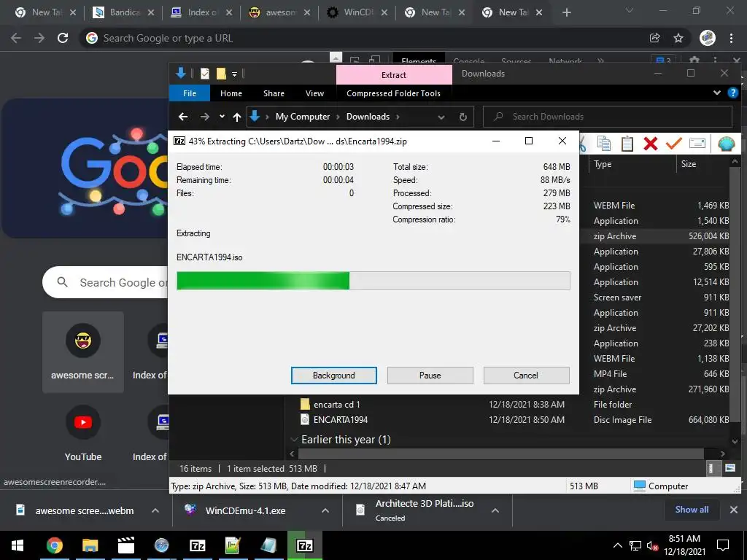Open Chrome's three-dot menu
Screen dimensions: 747x560
(731, 38)
